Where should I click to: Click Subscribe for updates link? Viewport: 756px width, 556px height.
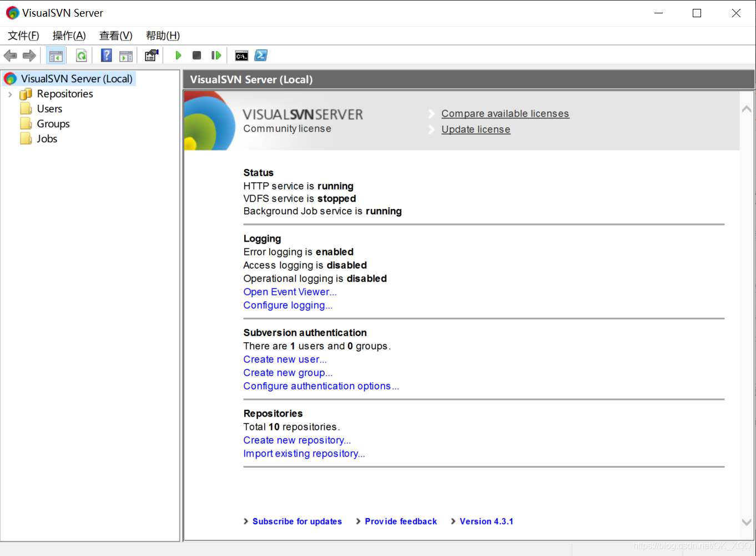tap(297, 522)
